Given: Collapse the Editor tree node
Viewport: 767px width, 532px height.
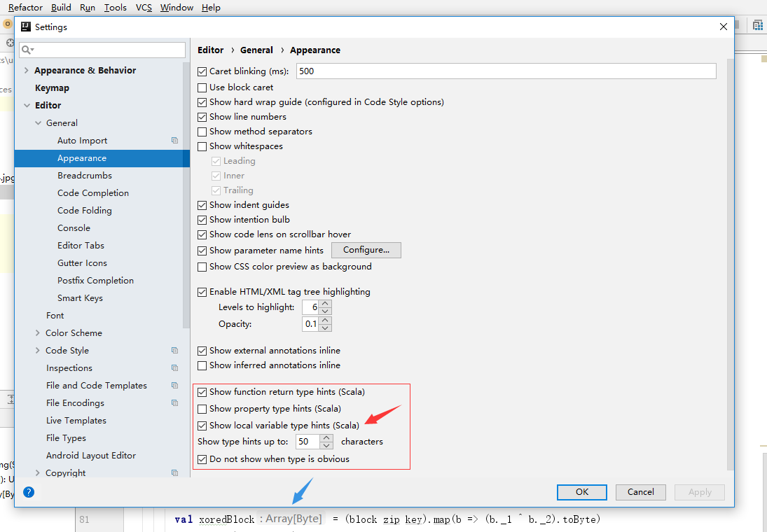Looking at the screenshot, I should point(27,105).
